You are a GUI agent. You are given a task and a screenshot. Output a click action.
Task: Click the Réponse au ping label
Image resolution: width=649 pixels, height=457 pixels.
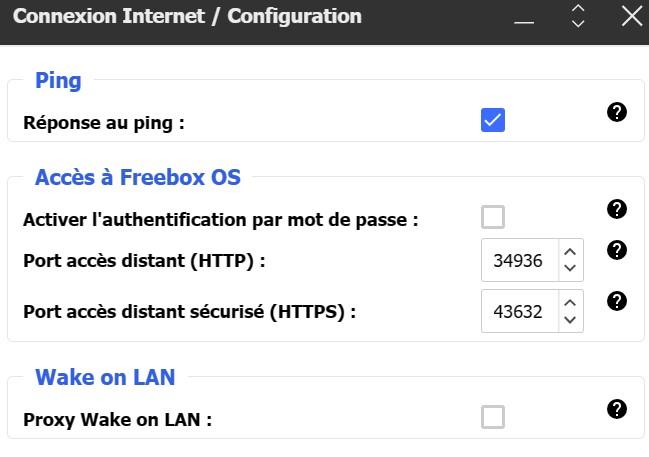[104, 123]
